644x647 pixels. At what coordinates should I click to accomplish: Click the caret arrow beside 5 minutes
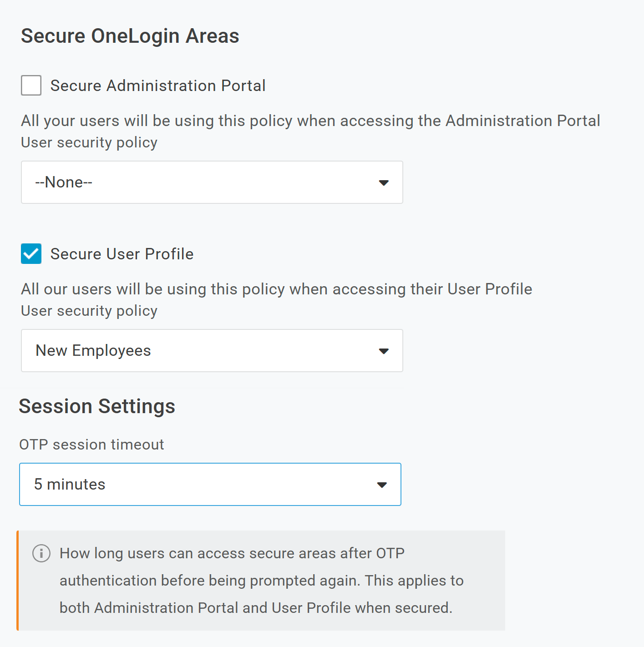click(x=382, y=485)
